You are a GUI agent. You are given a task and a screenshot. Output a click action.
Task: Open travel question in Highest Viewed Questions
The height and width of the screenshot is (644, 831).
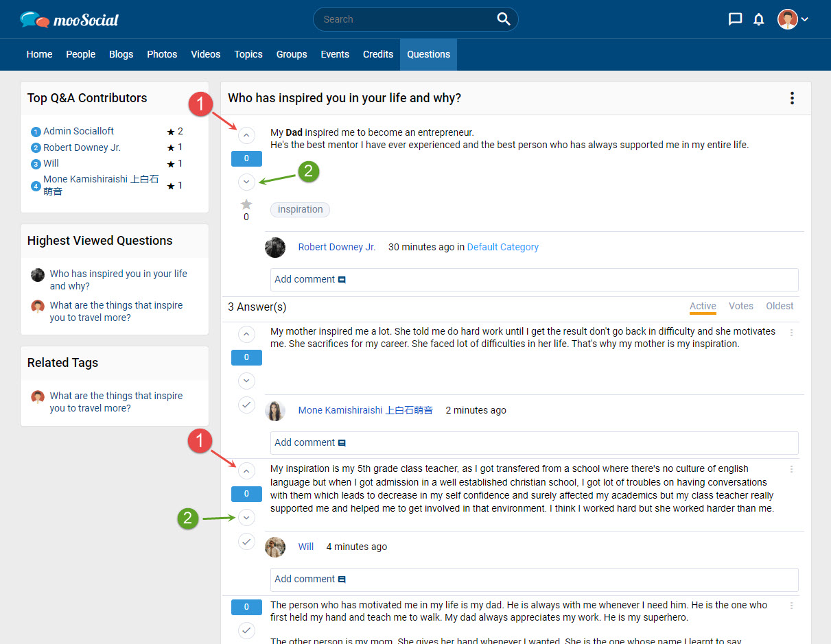pyautogui.click(x=116, y=311)
